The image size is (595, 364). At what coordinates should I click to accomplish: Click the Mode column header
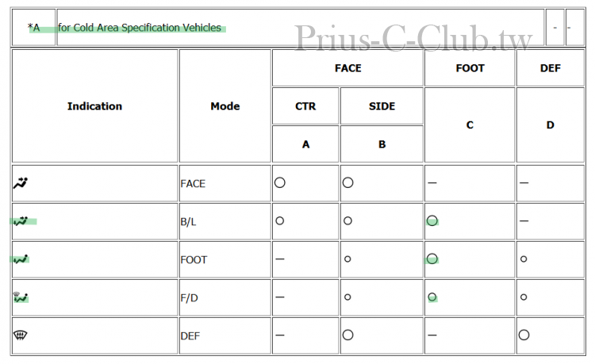[x=225, y=106]
